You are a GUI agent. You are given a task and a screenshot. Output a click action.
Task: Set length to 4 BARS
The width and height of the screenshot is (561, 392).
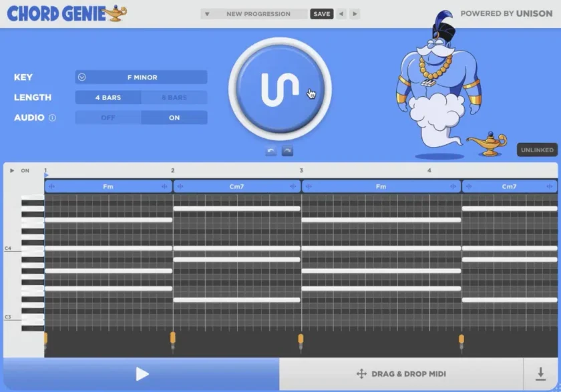(108, 97)
